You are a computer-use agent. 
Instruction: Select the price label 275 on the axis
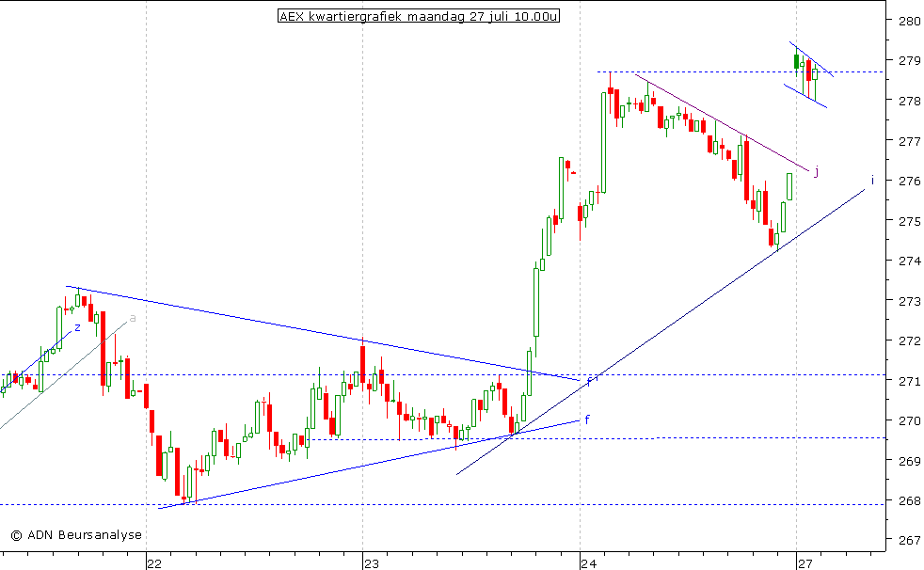point(909,221)
